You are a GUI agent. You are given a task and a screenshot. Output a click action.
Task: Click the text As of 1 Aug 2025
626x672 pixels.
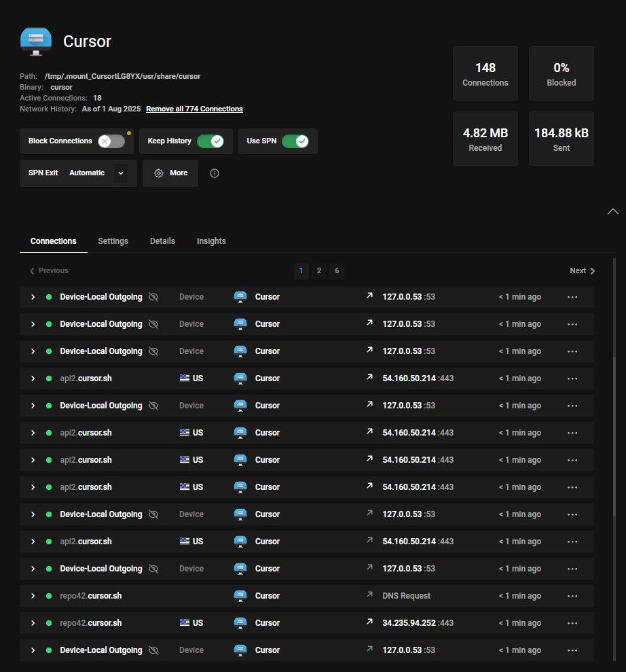(111, 109)
